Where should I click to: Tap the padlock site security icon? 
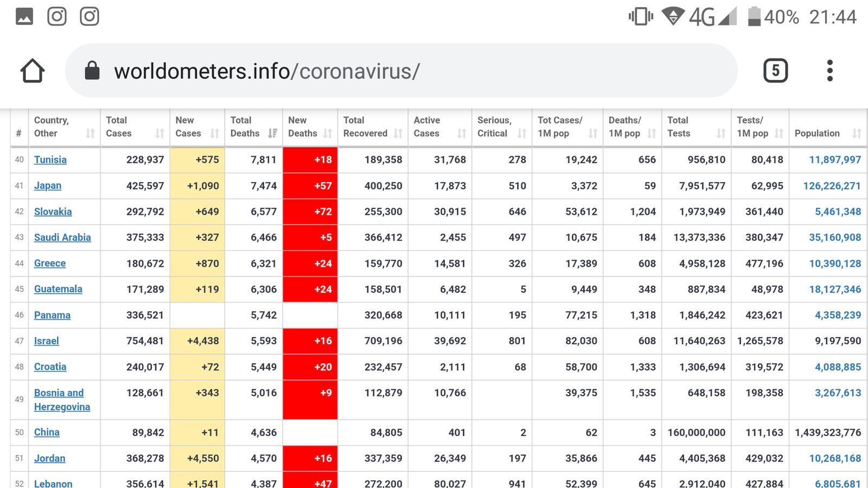(92, 71)
